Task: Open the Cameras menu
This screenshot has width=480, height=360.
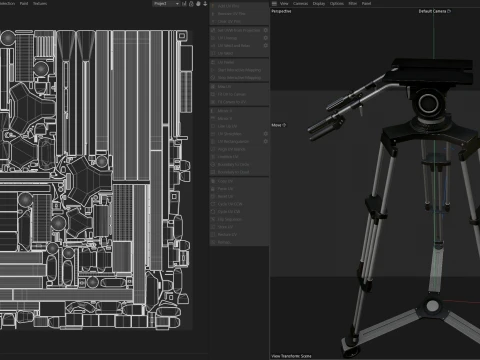Action: pos(300,3)
